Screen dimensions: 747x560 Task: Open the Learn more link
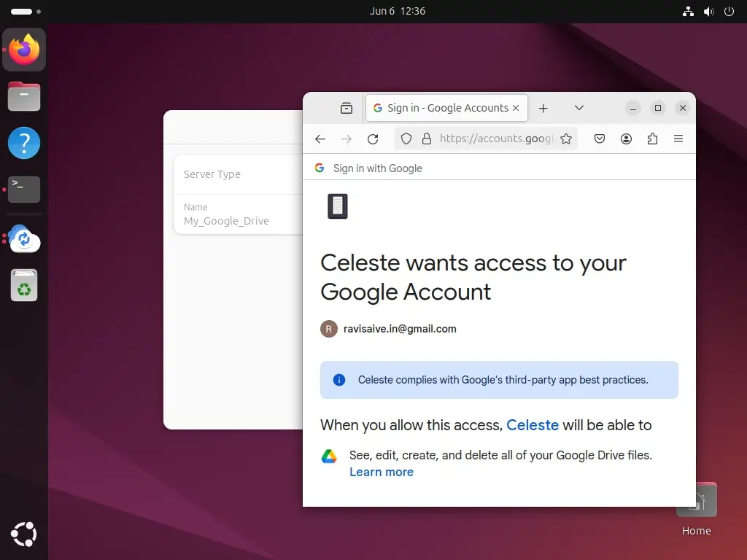[381, 472]
